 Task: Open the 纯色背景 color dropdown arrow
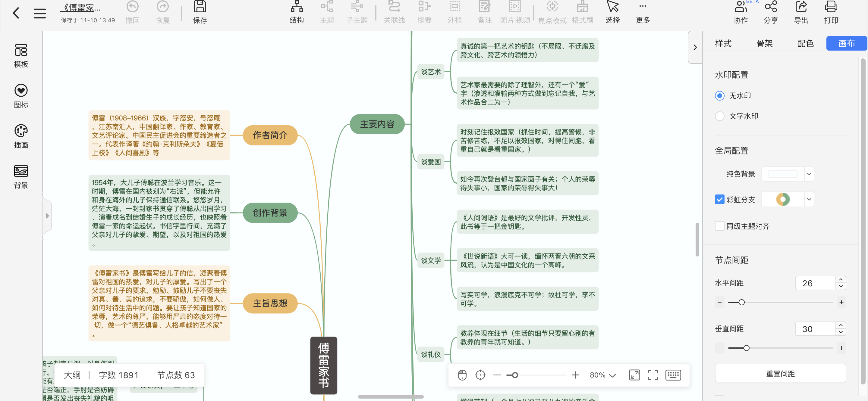pyautogui.click(x=809, y=174)
